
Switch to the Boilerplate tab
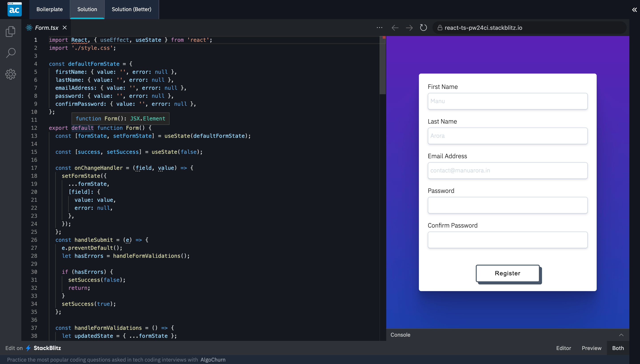tap(50, 10)
